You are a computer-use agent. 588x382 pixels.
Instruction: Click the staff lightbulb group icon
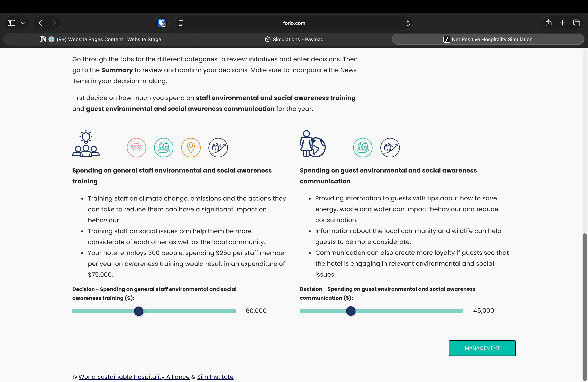click(86, 144)
